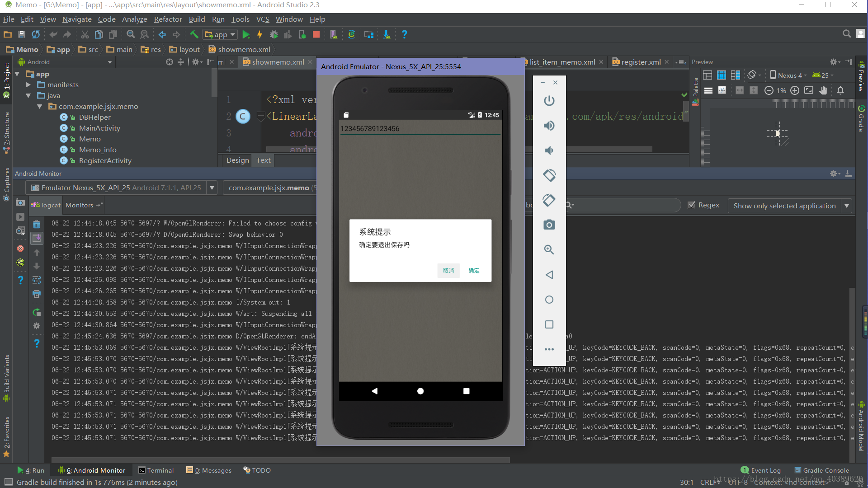This screenshot has width=868, height=488.
Task: Open the TODO tool window
Action: (x=257, y=470)
